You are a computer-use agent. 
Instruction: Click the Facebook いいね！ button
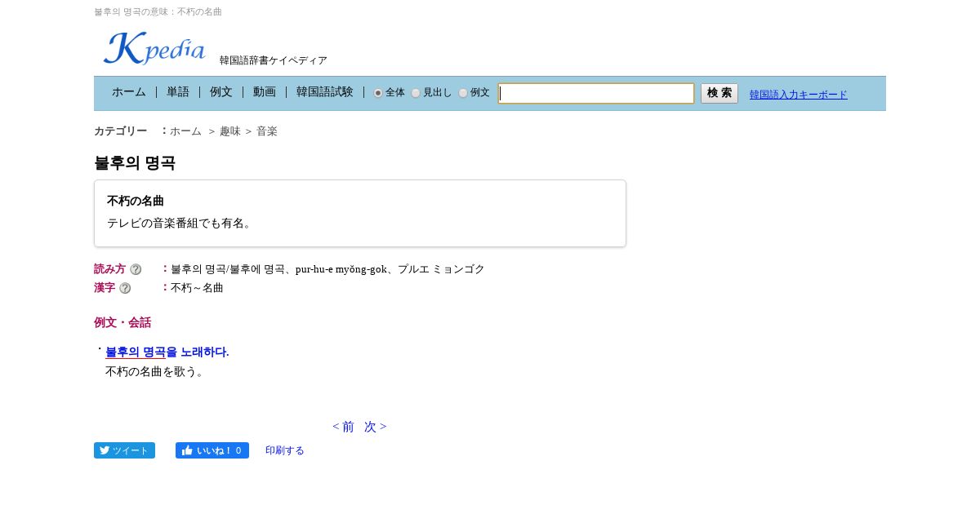point(212,450)
